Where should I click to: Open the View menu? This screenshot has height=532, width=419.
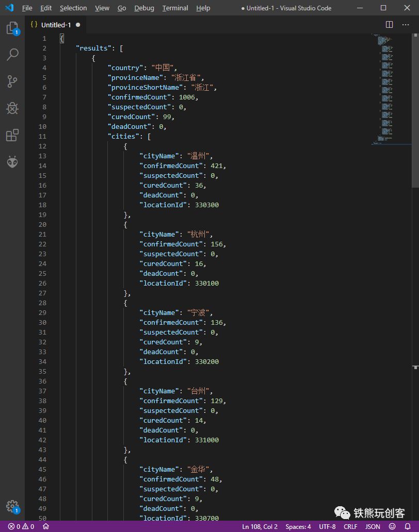pyautogui.click(x=102, y=8)
